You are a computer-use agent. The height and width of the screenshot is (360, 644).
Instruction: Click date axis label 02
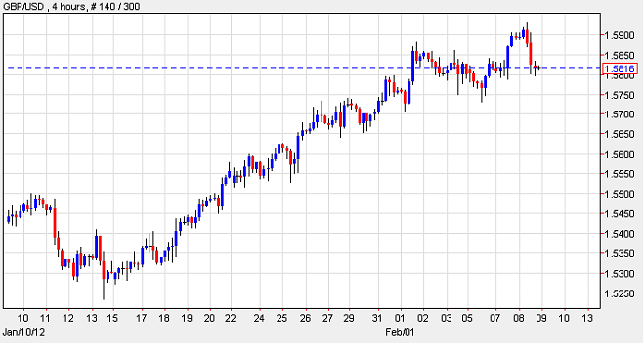[x=423, y=319]
